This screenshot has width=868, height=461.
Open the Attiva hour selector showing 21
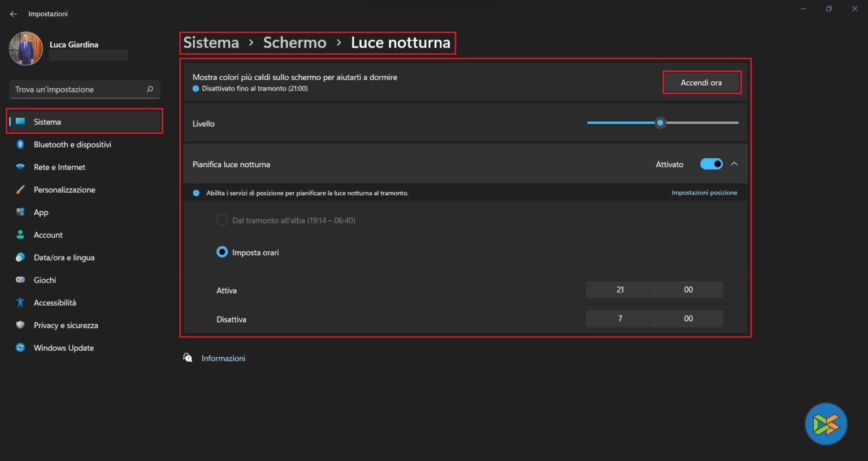[620, 290]
